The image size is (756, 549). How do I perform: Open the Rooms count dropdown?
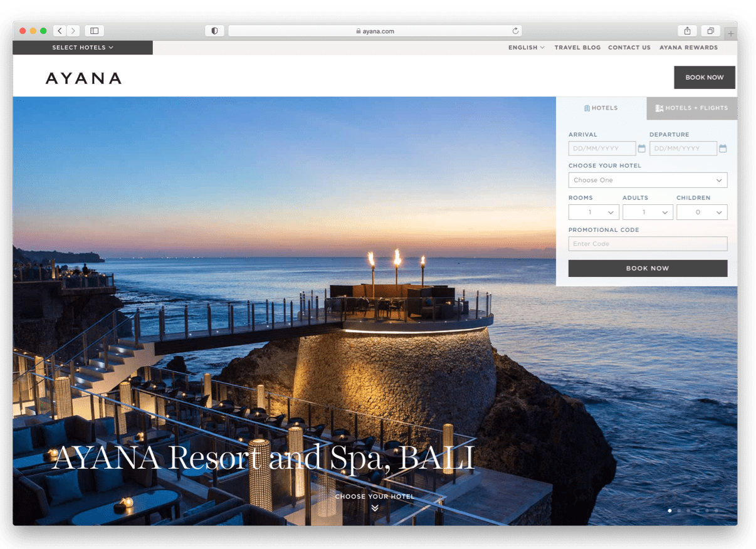point(594,212)
